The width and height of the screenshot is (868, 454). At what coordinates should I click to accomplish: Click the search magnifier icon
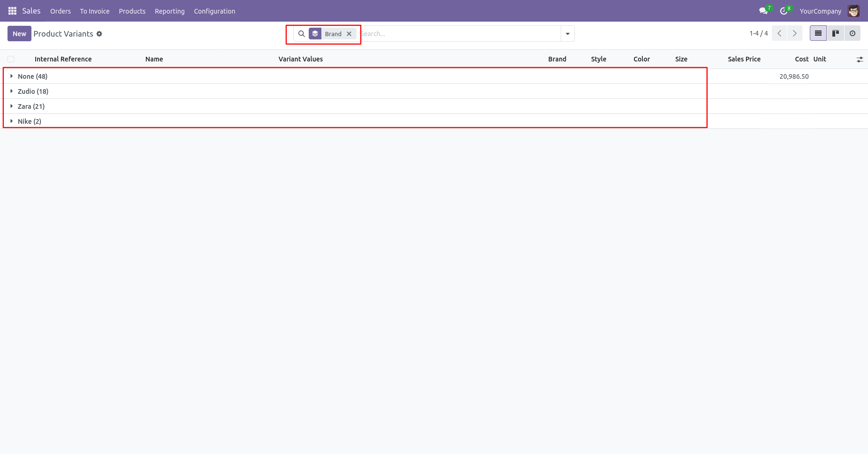[302, 34]
